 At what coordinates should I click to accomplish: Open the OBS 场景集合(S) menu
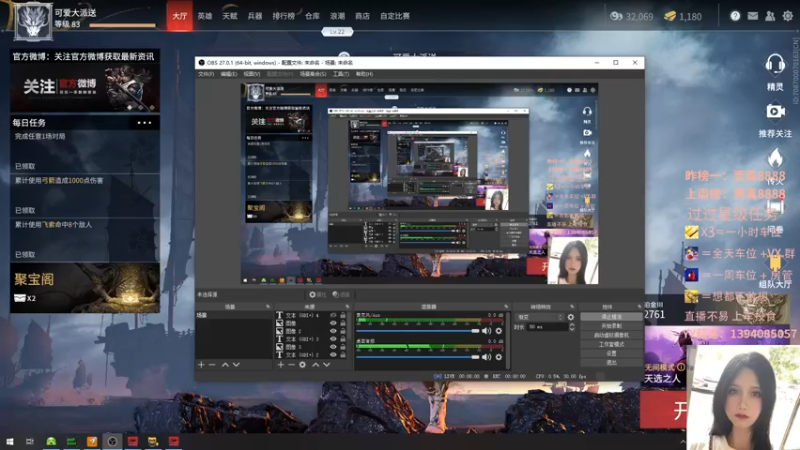pyautogui.click(x=313, y=74)
